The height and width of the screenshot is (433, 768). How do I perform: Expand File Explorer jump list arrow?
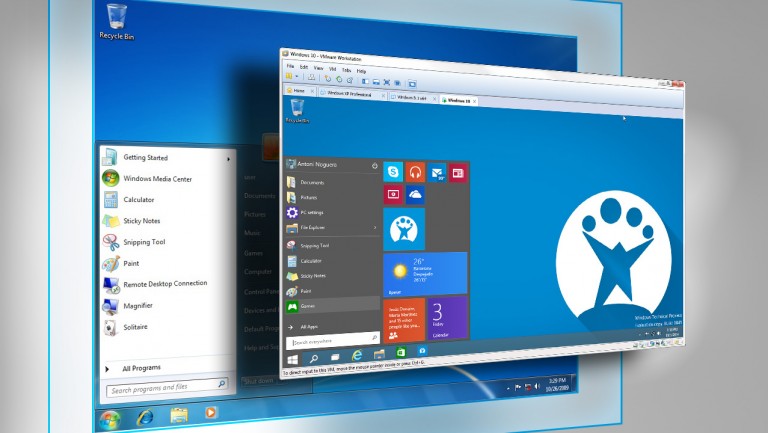point(375,227)
